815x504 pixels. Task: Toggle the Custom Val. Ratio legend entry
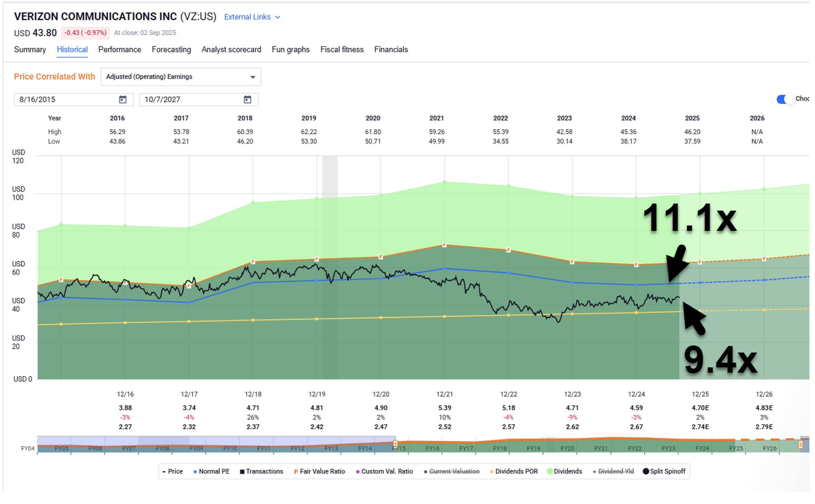click(x=385, y=472)
